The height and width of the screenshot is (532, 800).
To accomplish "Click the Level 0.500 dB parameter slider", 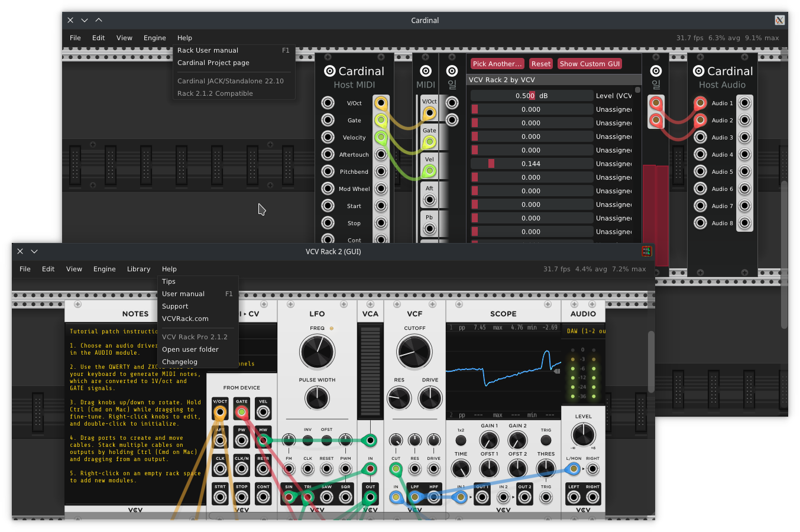I will [532, 96].
